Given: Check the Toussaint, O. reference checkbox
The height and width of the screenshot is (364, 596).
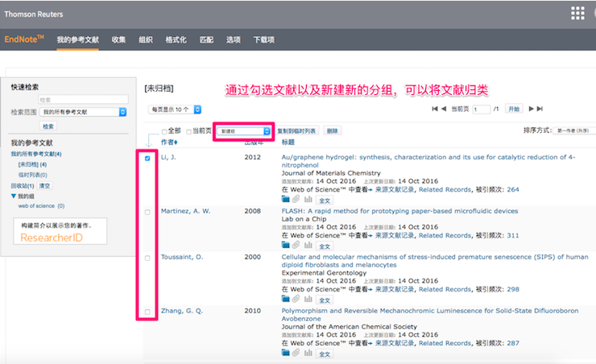Looking at the screenshot, I should coord(147,258).
